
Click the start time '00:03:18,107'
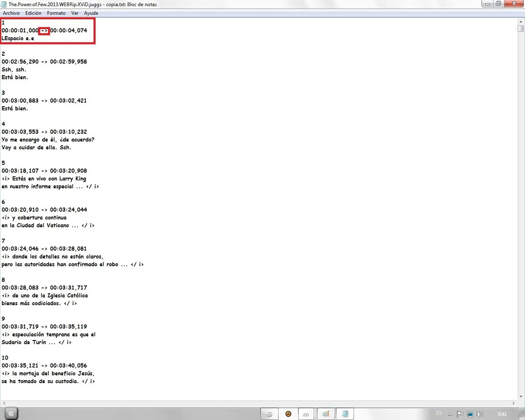click(20, 171)
